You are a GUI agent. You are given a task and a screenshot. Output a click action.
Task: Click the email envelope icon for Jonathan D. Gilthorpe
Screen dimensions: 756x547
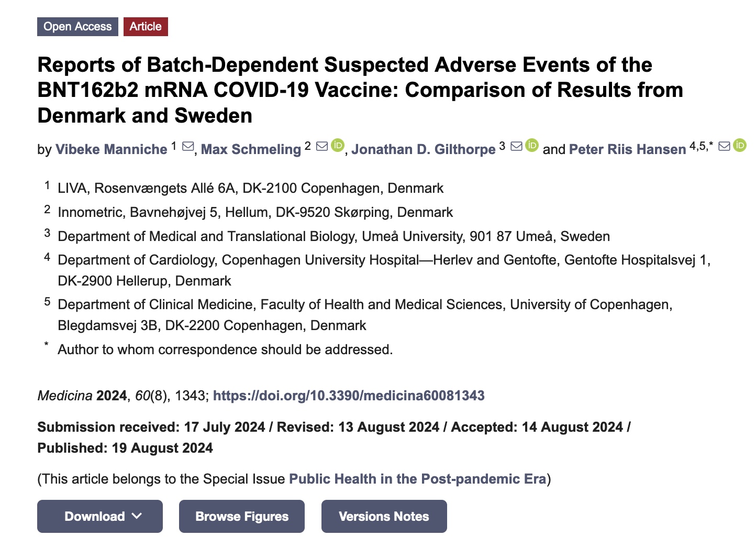(x=516, y=146)
